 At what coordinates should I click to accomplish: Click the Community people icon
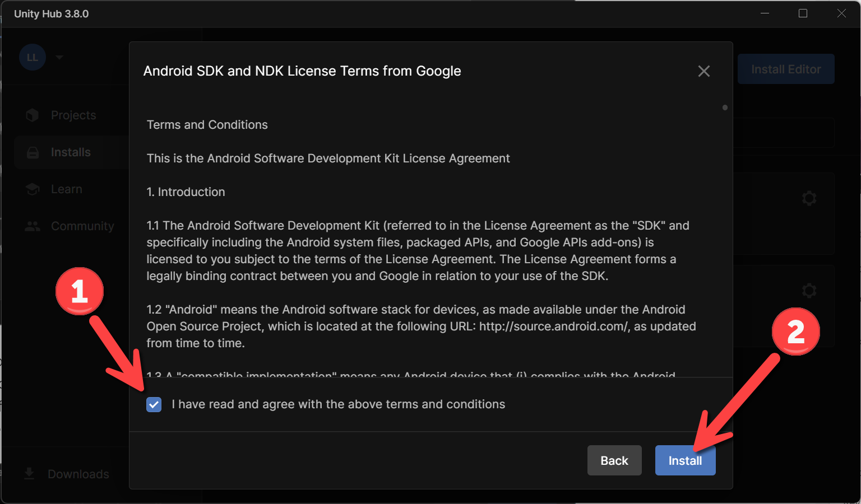pos(33,226)
